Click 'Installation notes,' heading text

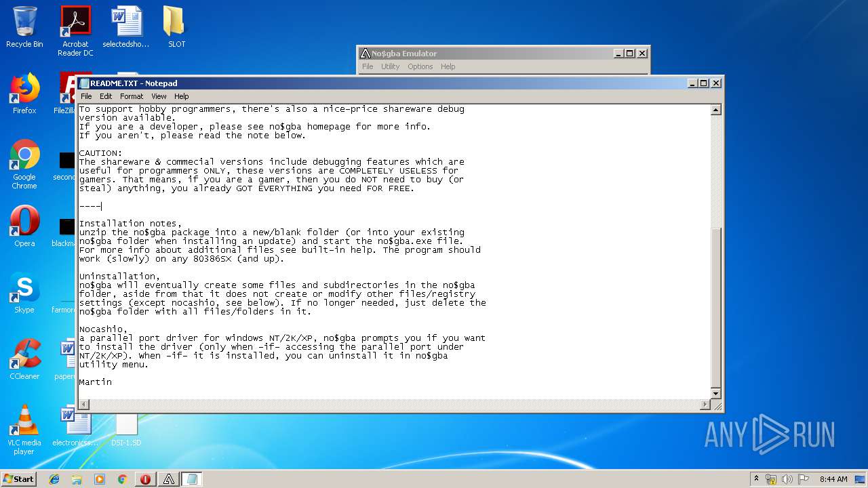pyautogui.click(x=131, y=224)
